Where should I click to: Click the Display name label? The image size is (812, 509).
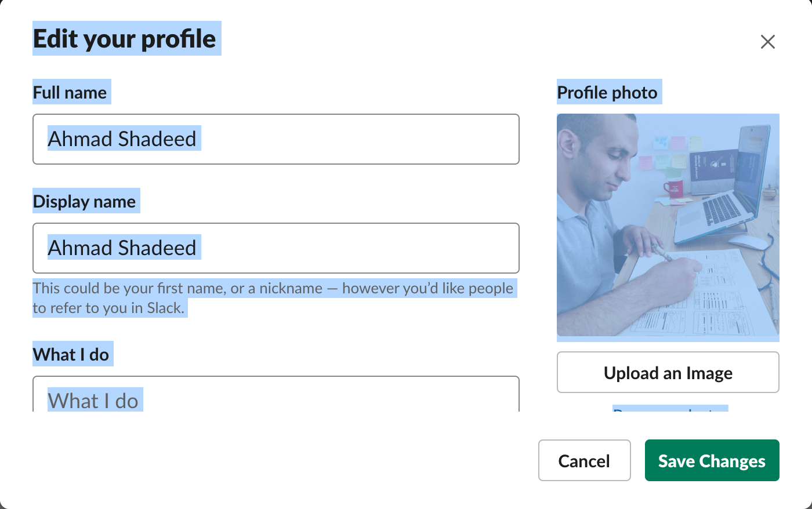[x=84, y=202]
